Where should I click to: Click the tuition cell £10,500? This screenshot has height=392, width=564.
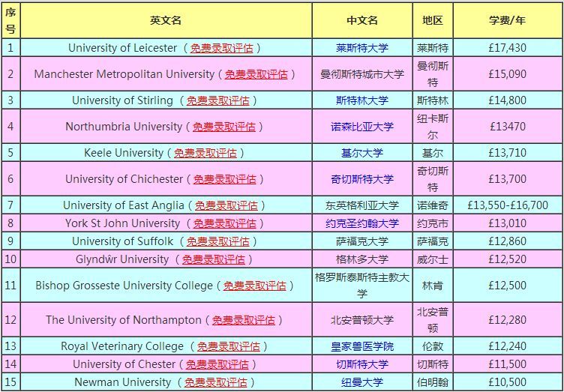point(508,382)
